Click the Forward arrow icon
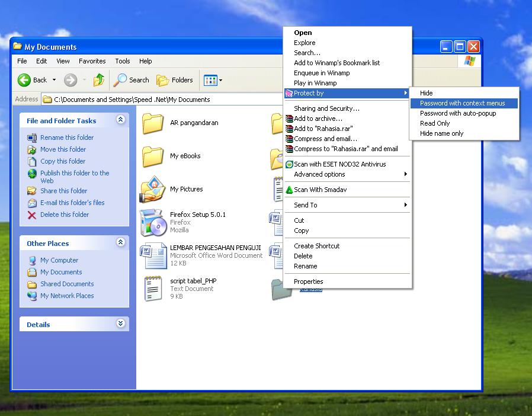 click(x=70, y=80)
